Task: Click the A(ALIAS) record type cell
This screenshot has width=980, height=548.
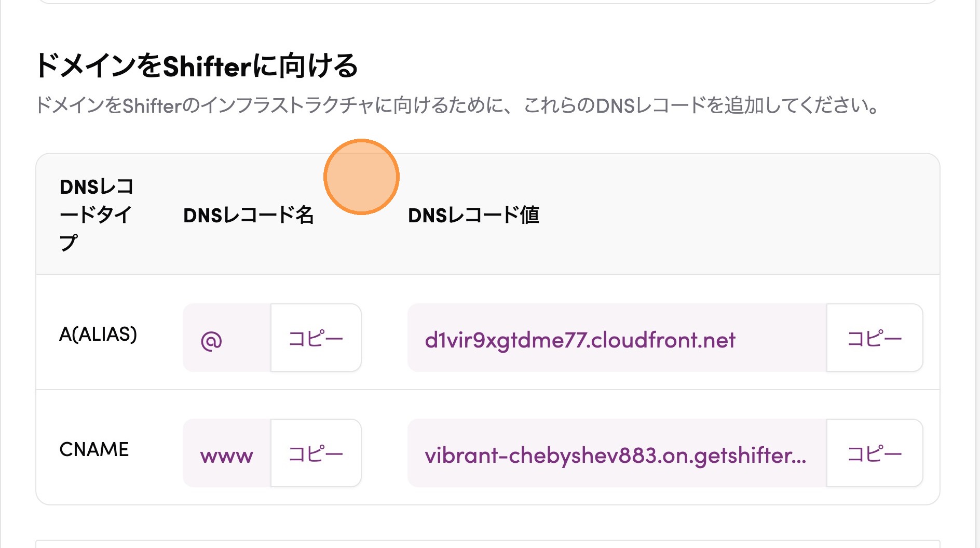Action: [x=98, y=334]
